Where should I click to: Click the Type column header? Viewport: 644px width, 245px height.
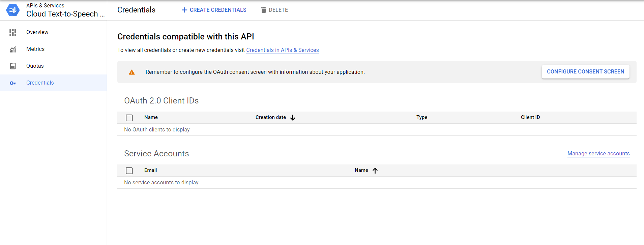tap(422, 117)
